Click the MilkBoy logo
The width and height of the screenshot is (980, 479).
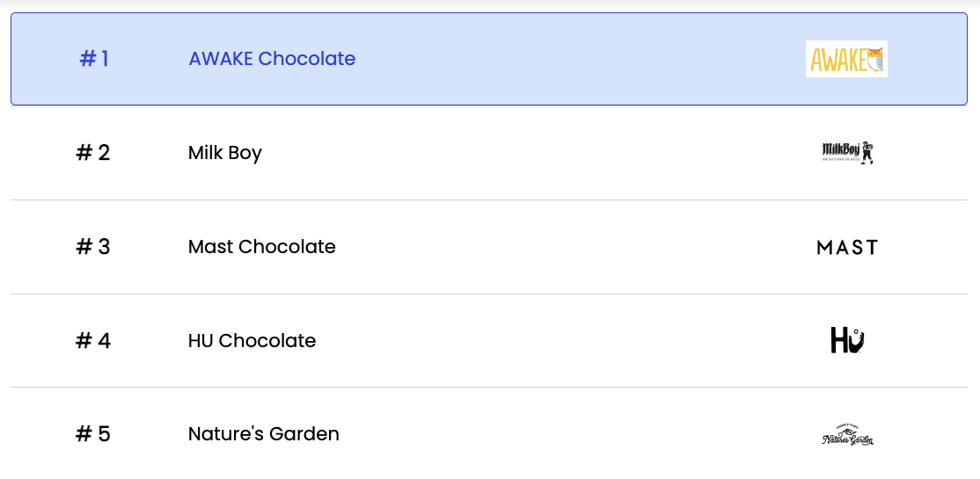tap(846, 153)
